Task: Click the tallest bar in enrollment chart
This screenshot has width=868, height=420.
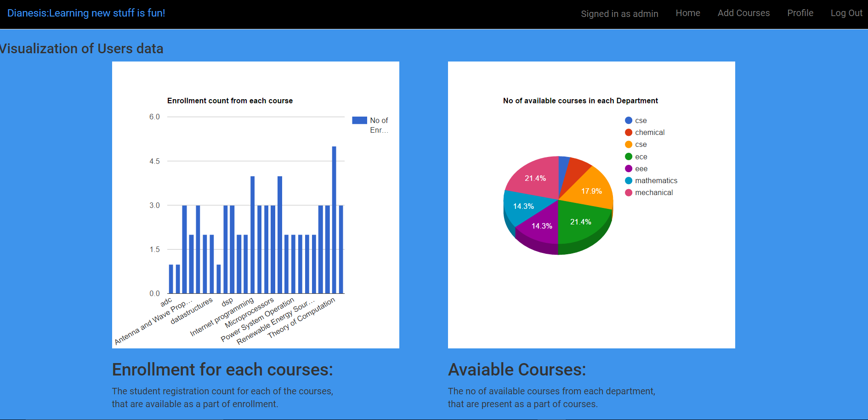Action: (x=334, y=220)
